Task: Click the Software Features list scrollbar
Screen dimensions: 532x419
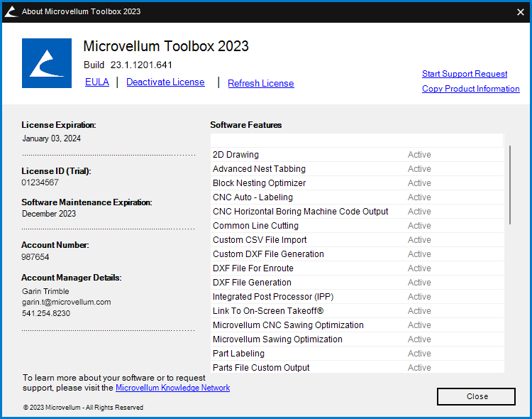Action: pos(509,185)
